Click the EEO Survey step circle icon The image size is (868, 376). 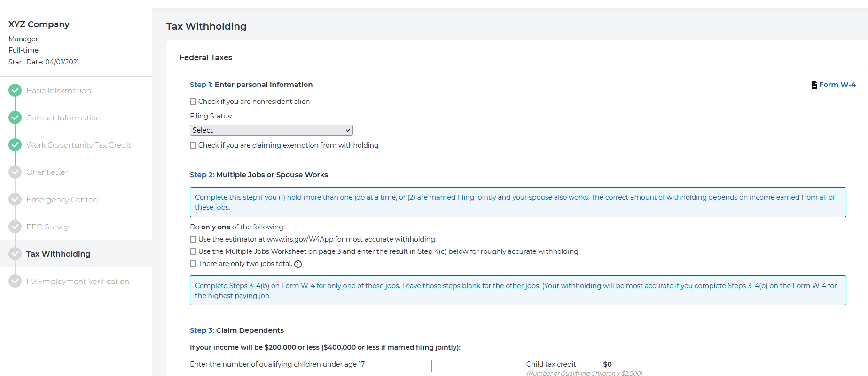(15, 227)
